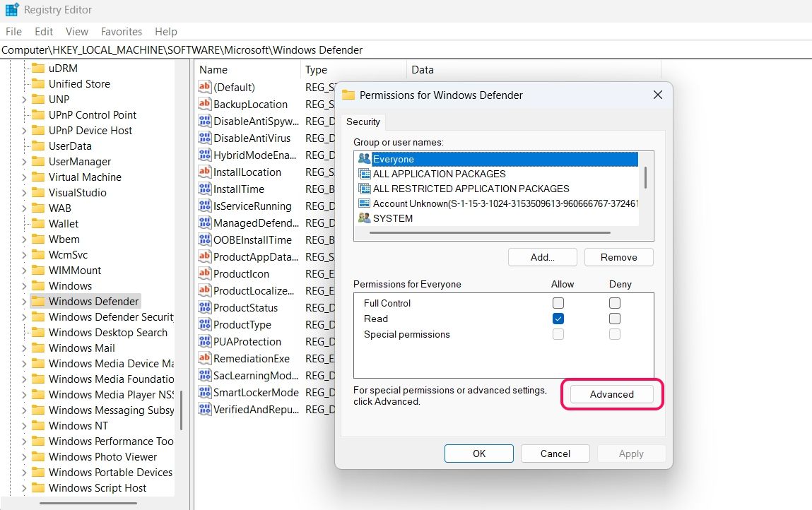Click the ProductType DWORD icon
The height and width of the screenshot is (510, 812).
[x=204, y=325]
